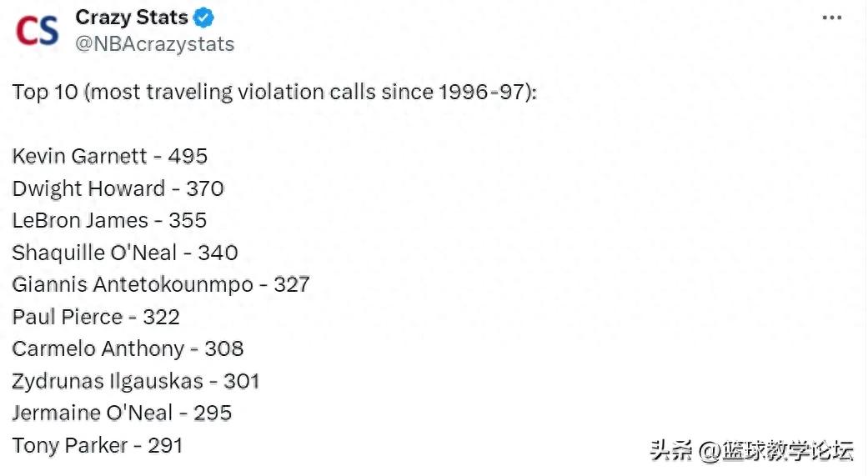Open the three-dot more options menu
This screenshot has width=868, height=476.
click(831, 18)
